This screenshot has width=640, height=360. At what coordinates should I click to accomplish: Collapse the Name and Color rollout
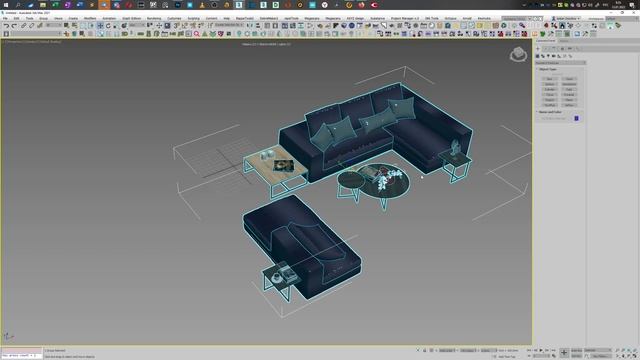pyautogui.click(x=550, y=112)
